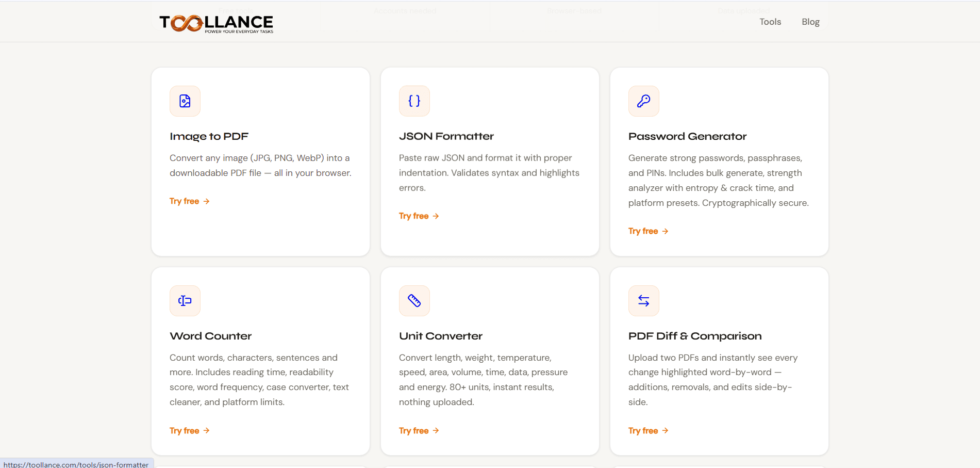The image size is (980, 468).
Task: Click the JSON Formatter description text
Action: coord(489,173)
